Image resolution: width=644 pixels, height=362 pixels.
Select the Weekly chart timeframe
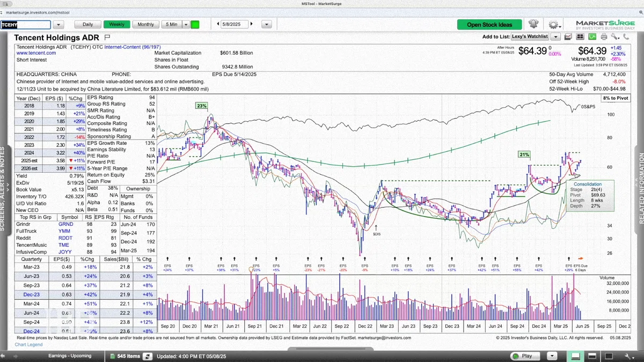(117, 24)
